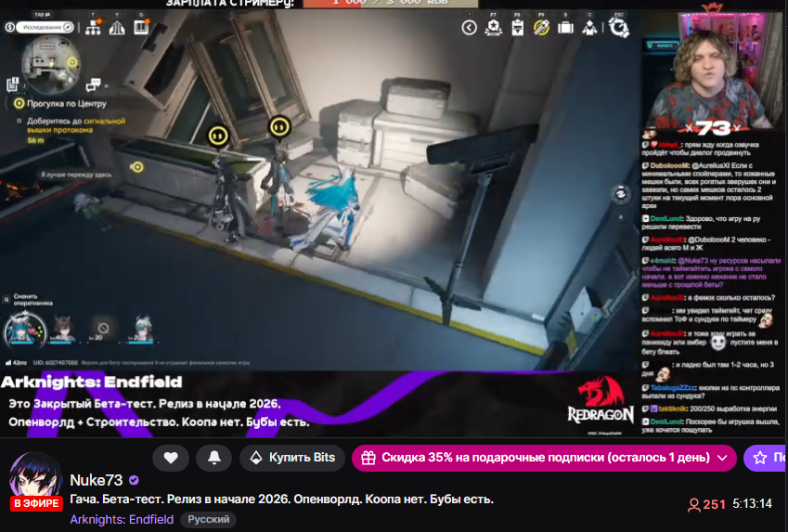
Task: Click the 5:13:14 stream uptime
Action: (752, 504)
